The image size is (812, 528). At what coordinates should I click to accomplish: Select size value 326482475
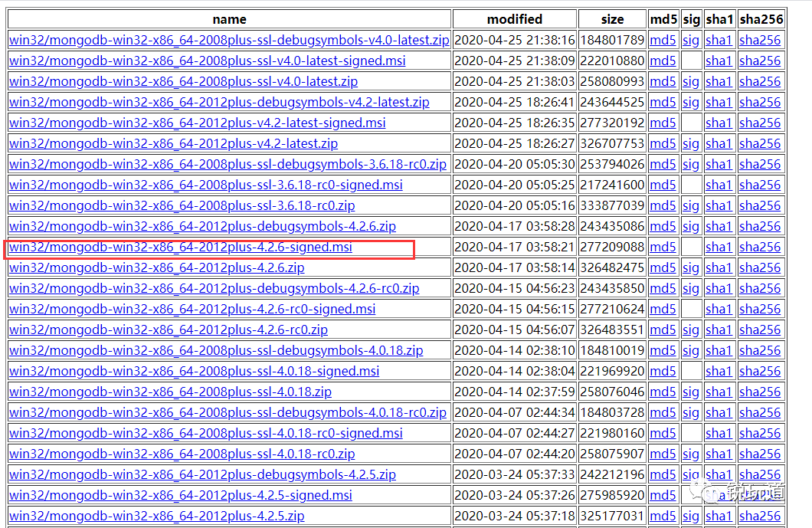click(x=612, y=268)
